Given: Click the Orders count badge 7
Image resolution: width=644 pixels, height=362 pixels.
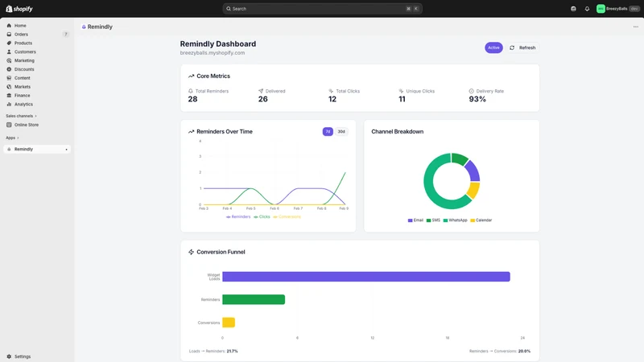Looking at the screenshot, I should [66, 35].
